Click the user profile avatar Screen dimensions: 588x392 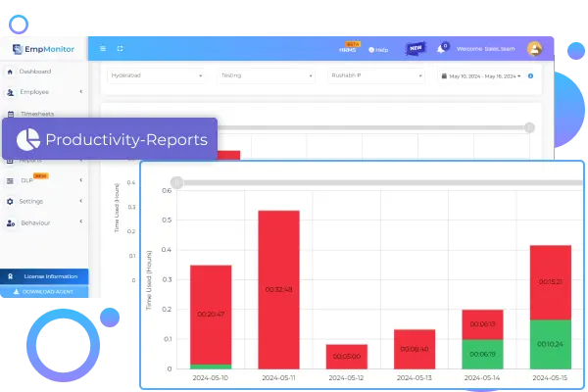click(x=534, y=48)
